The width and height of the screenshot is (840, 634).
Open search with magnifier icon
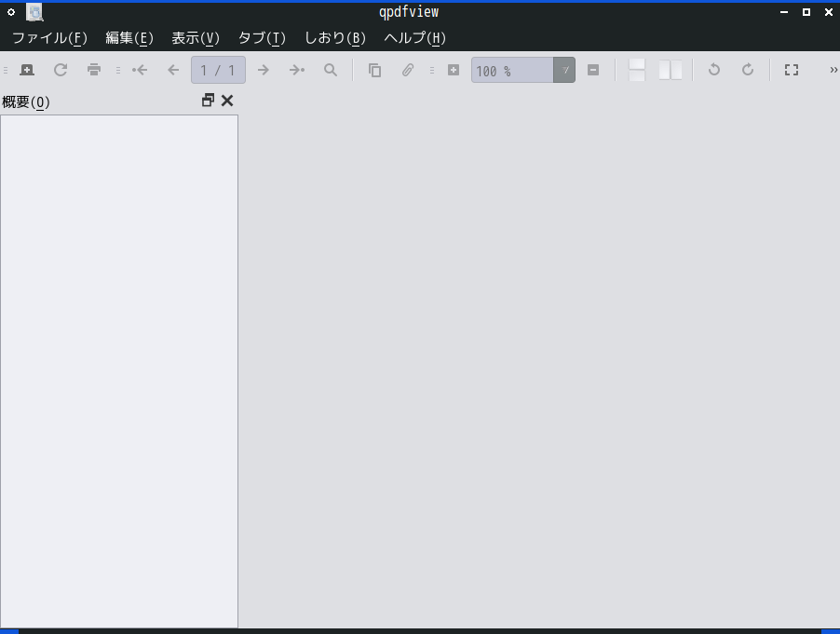click(331, 70)
